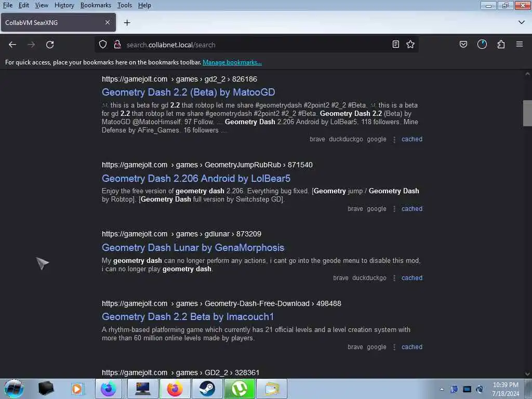Launch the media player taskbar icon
Image resolution: width=532 pixels, height=399 pixels.
coord(77,389)
